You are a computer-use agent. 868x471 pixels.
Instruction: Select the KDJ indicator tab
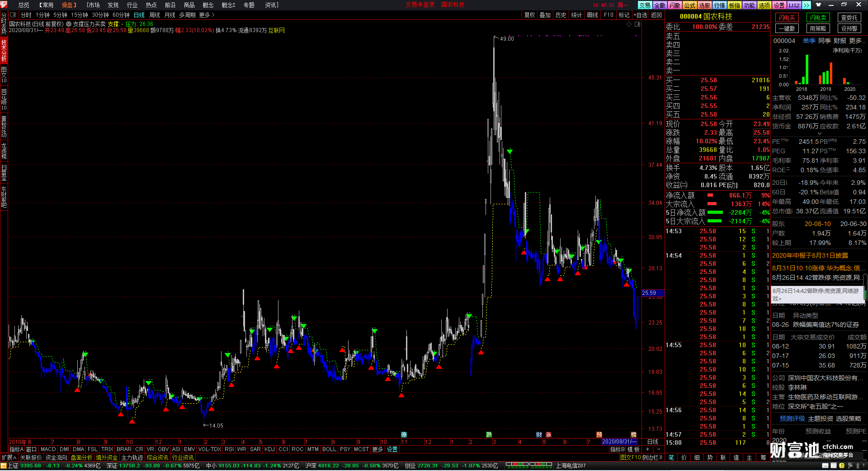pyautogui.click(x=269, y=449)
